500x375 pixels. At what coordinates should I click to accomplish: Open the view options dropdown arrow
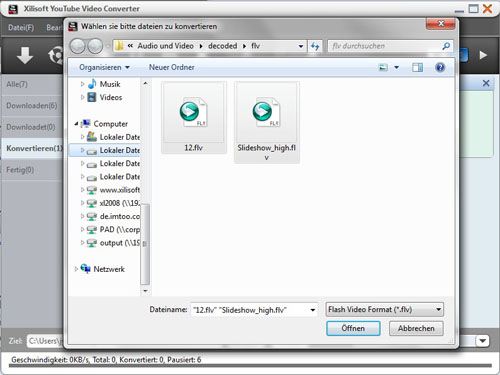pos(397,68)
